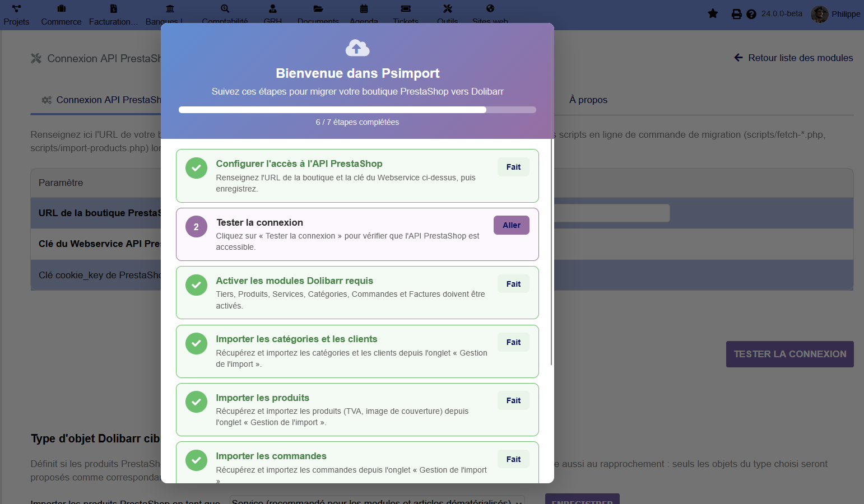Open the GRH person icon
Image resolution: width=864 pixels, height=504 pixels.
(273, 8)
